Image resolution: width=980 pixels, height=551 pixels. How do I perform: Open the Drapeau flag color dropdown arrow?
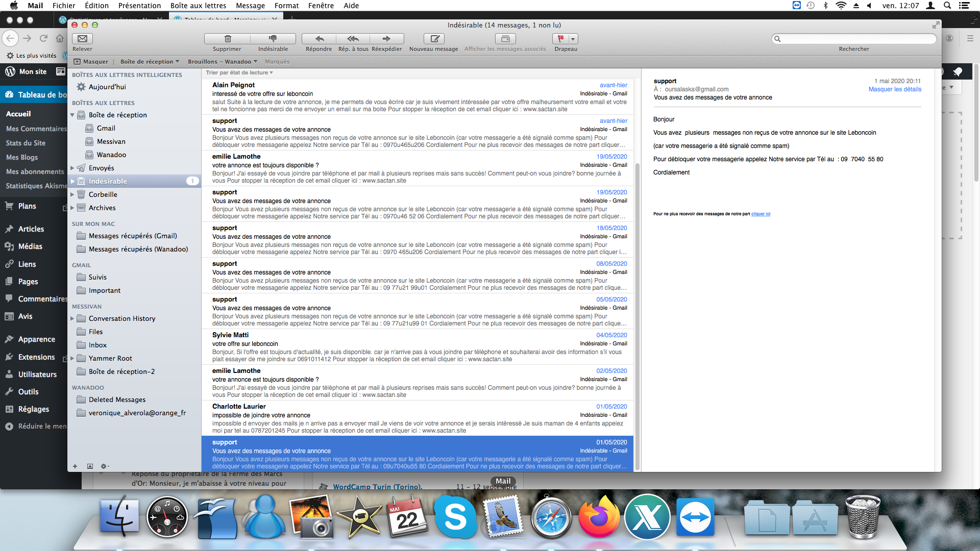[x=573, y=39]
